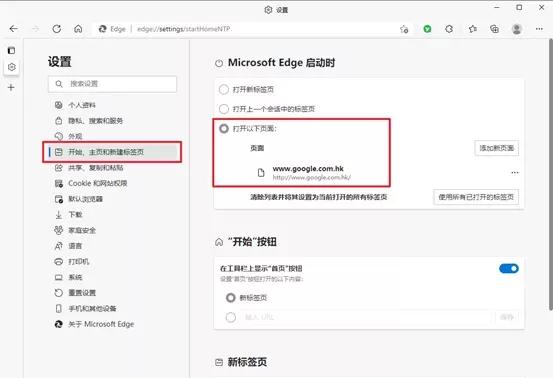The width and height of the screenshot is (553, 378).
Task: Open the profile avatar icon
Action: pyautogui.click(x=517, y=29)
